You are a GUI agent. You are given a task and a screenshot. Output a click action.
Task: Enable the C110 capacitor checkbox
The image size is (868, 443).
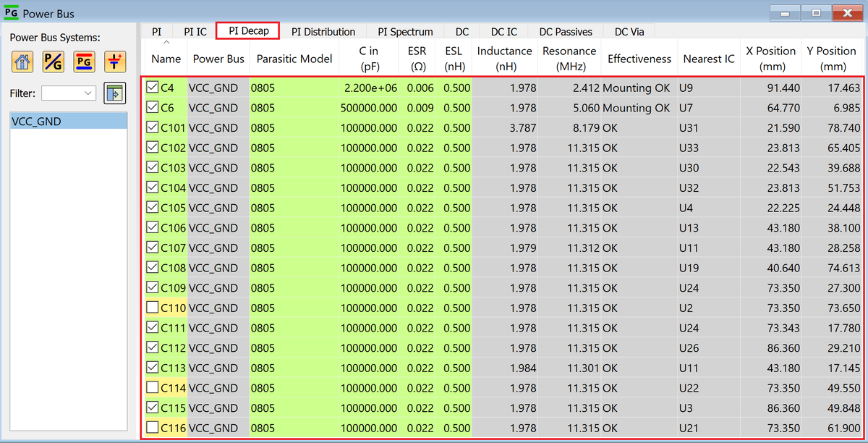pos(152,308)
